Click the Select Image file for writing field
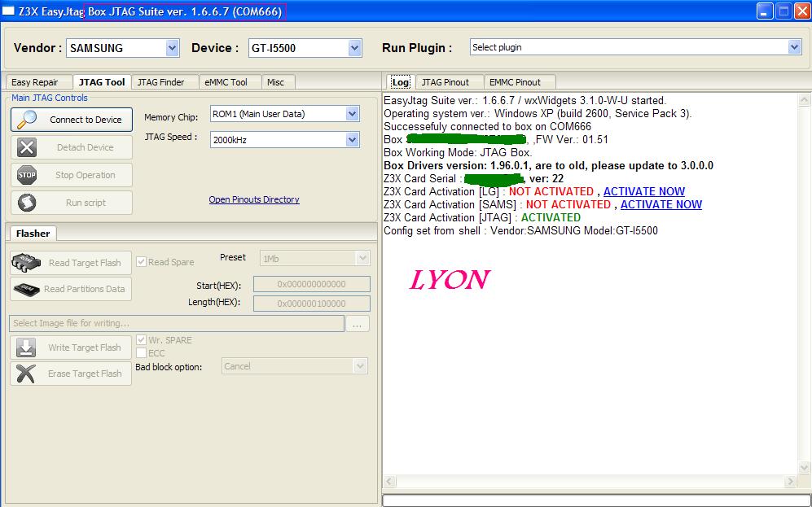812x507 pixels. 177,323
